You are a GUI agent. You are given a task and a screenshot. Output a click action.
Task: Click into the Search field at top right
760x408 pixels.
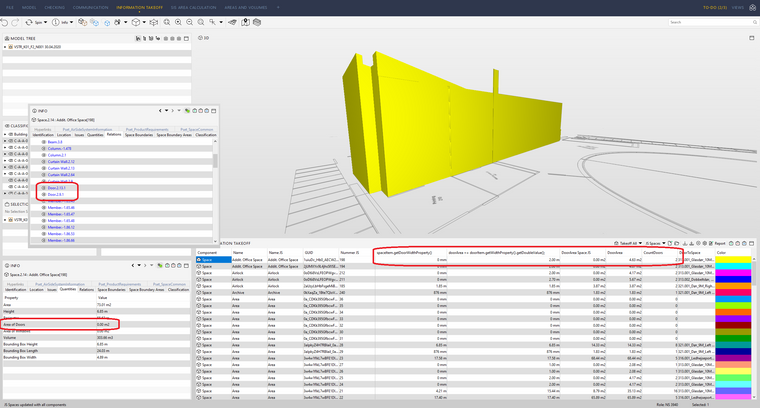pyautogui.click(x=711, y=22)
